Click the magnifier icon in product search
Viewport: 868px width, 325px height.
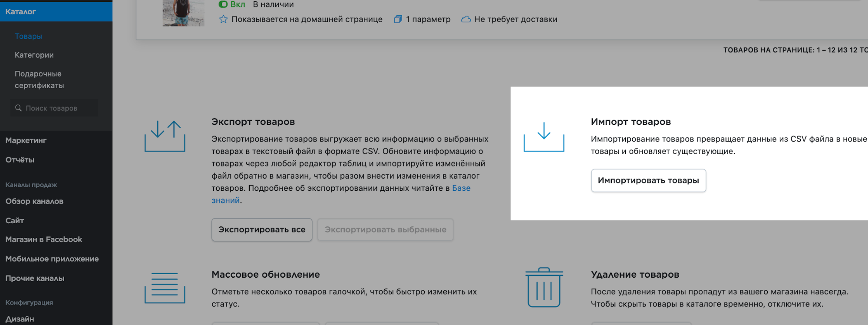18,108
